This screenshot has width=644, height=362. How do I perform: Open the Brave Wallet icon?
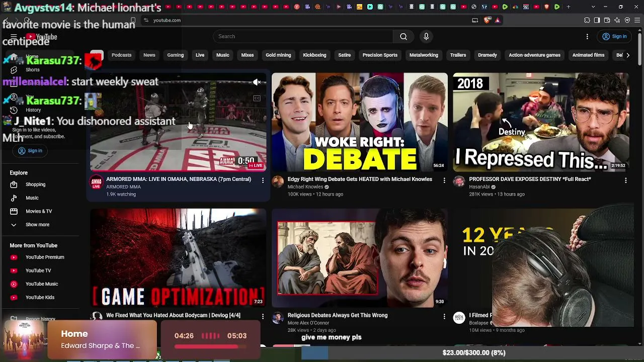click(607, 20)
